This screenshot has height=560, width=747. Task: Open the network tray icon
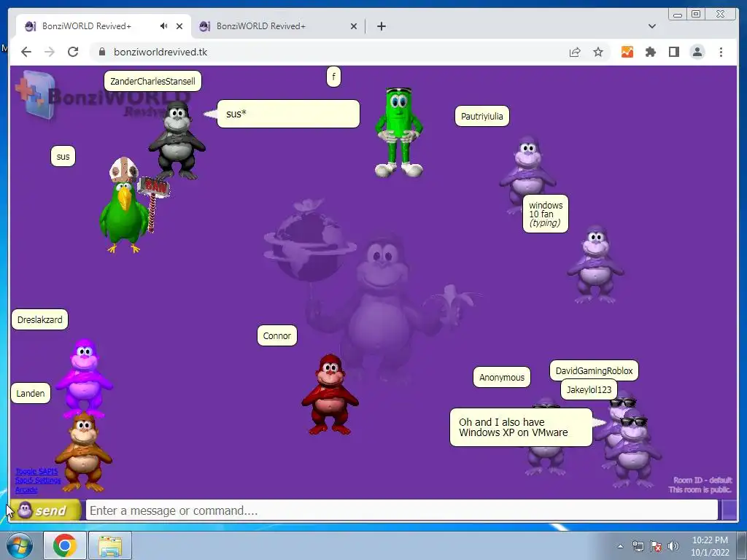tap(638, 546)
